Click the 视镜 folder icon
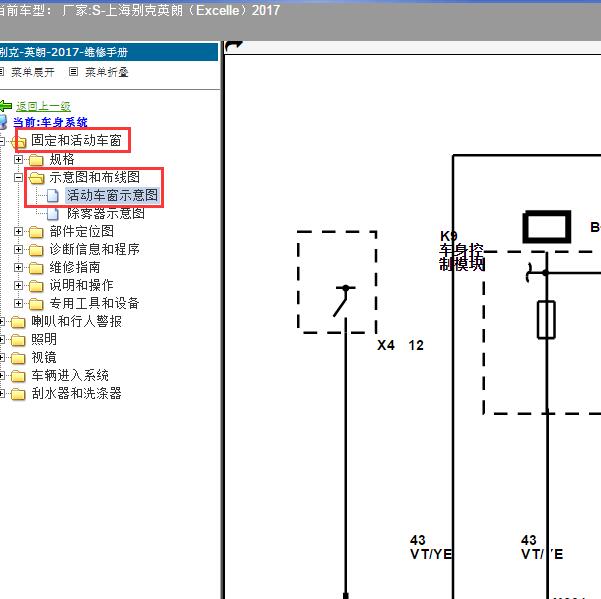The image size is (601, 599). [18, 358]
